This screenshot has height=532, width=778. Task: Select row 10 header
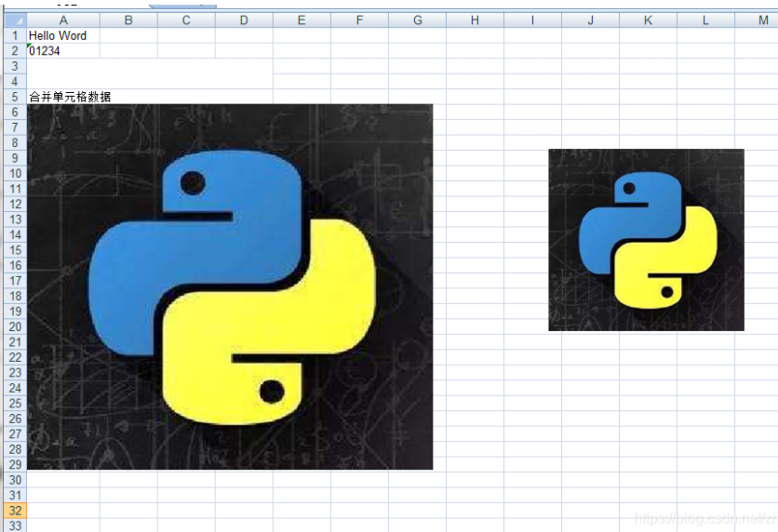click(16, 174)
